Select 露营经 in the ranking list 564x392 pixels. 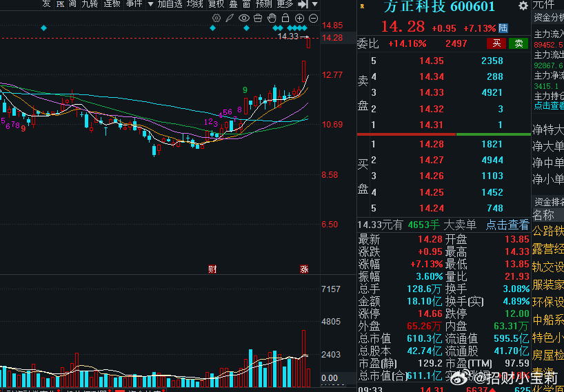coord(548,249)
